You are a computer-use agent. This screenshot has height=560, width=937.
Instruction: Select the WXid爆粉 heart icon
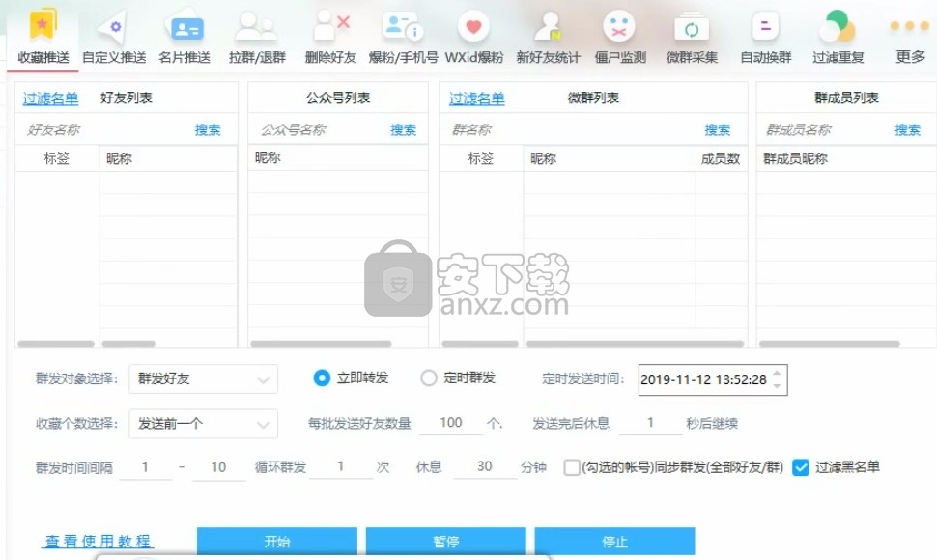[x=474, y=27]
